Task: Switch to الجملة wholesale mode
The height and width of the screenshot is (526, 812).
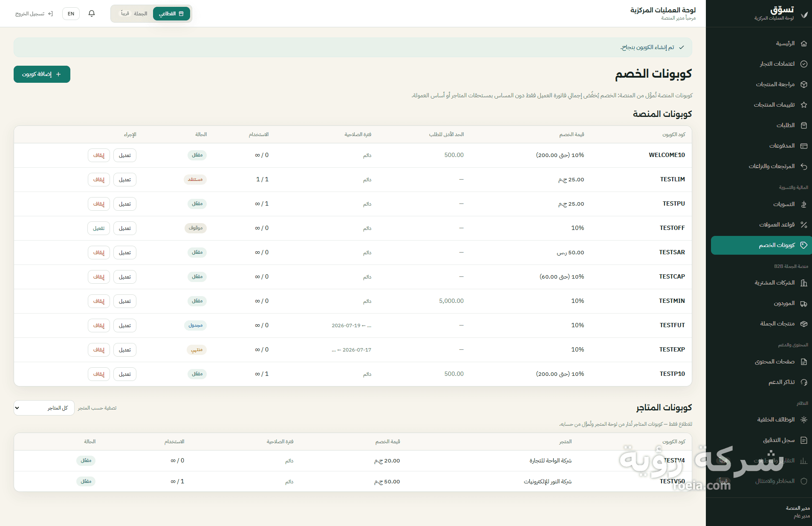Action: 134,14
